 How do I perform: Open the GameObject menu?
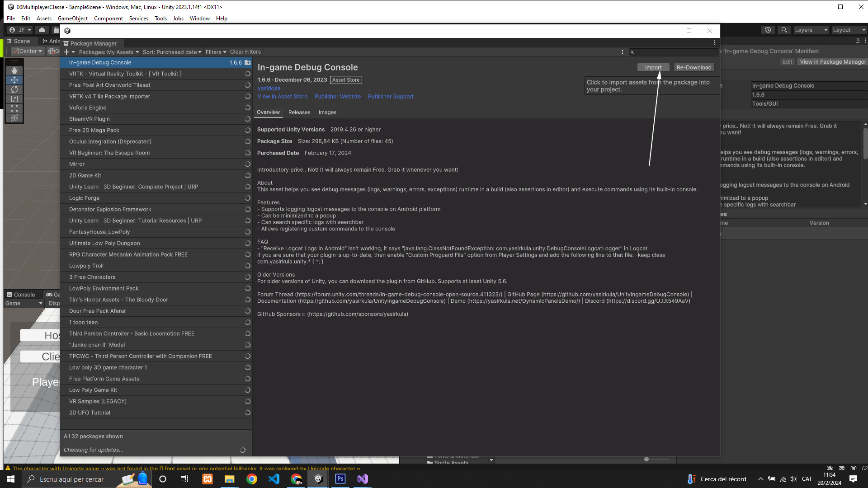[x=72, y=19]
